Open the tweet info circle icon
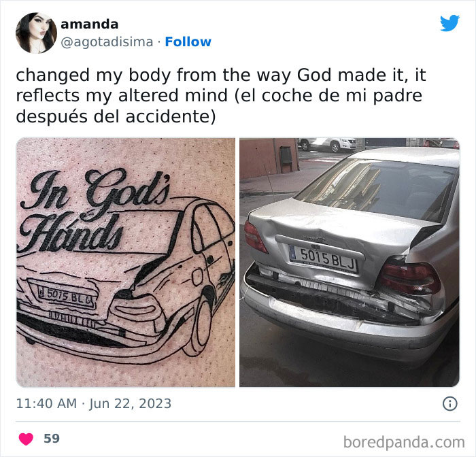 450,404
